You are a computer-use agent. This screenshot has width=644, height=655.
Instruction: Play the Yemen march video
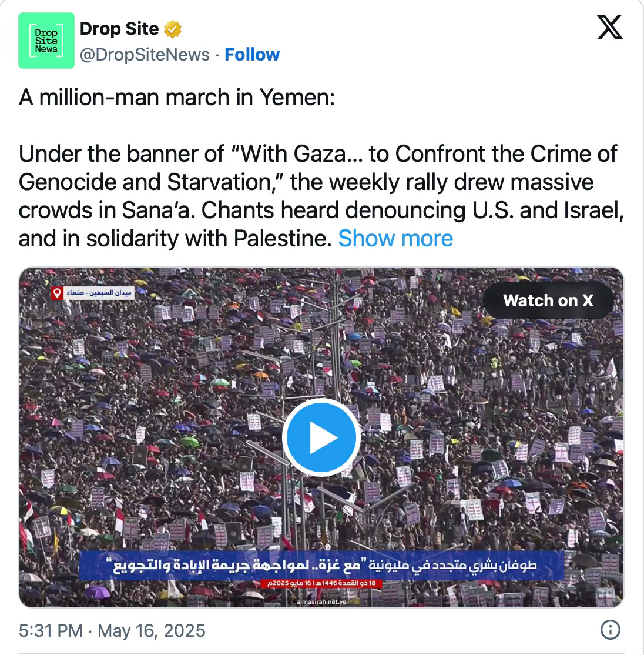coord(321,437)
